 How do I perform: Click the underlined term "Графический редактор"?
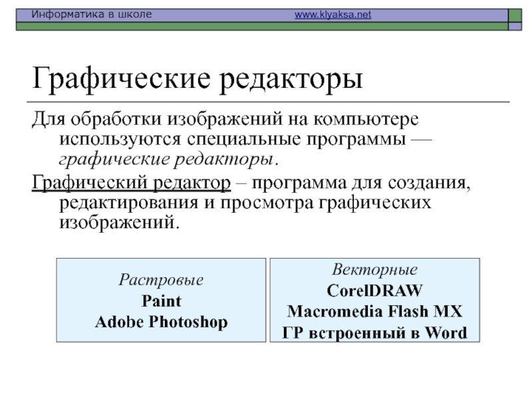(131, 183)
